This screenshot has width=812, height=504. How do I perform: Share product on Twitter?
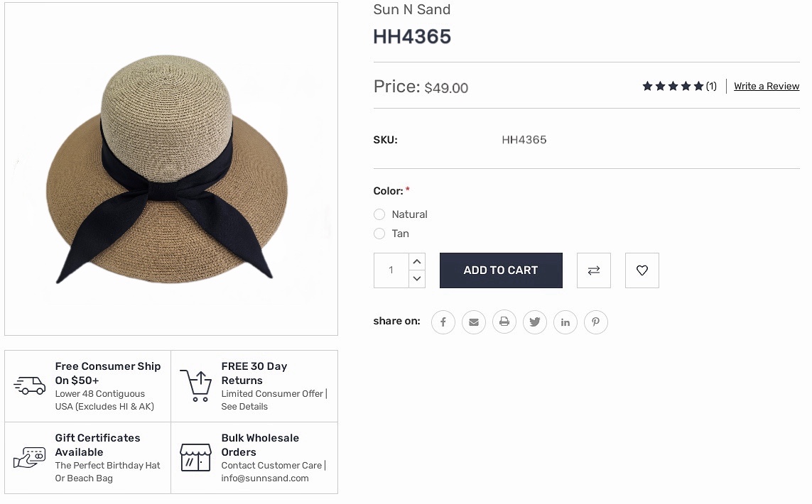point(534,322)
